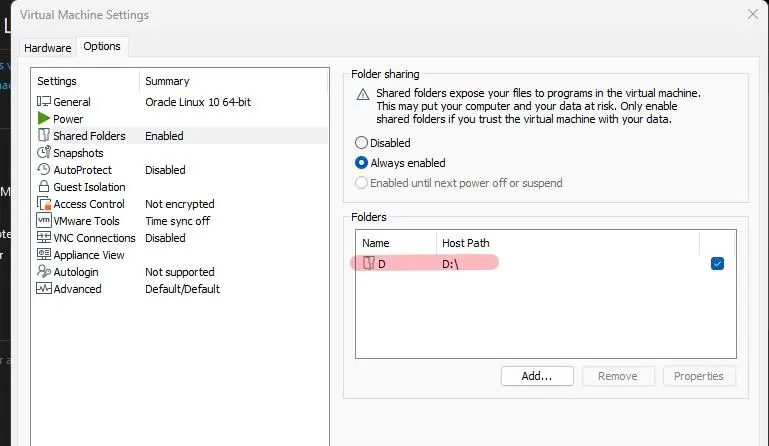Select the green Power play icon
This screenshot has width=769, height=446.
44,119
